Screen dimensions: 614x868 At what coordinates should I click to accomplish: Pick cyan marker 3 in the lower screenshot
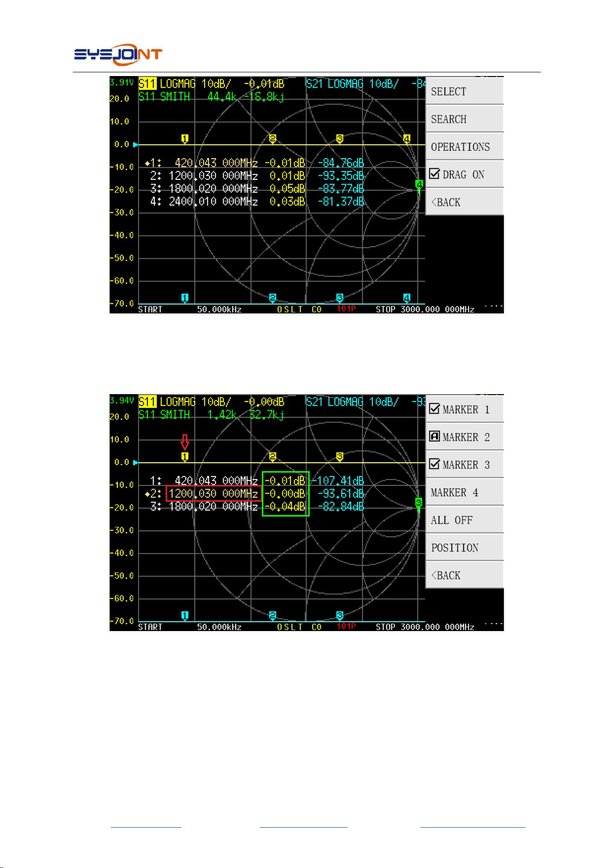(x=340, y=616)
